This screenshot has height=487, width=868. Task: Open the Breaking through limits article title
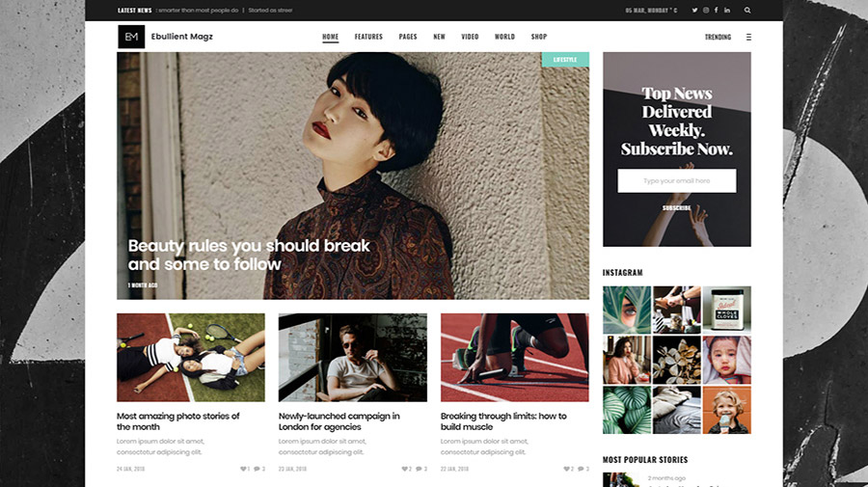[x=503, y=421]
